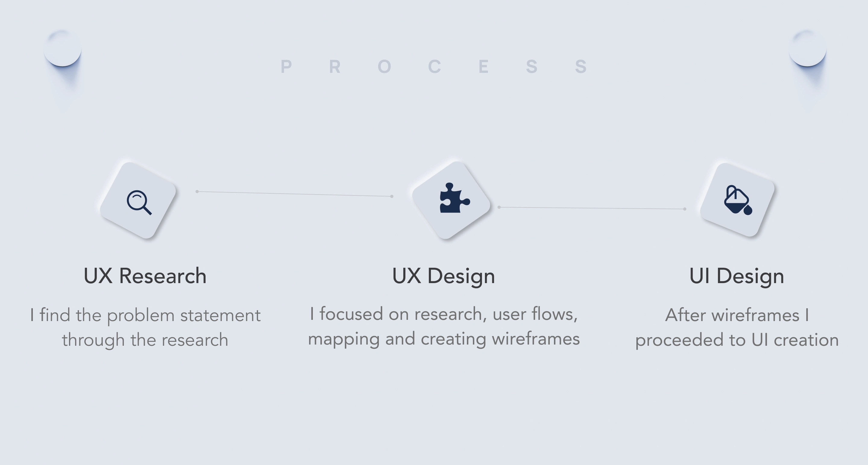Select the UI Design heading
This screenshot has height=465, width=868.
(x=737, y=276)
